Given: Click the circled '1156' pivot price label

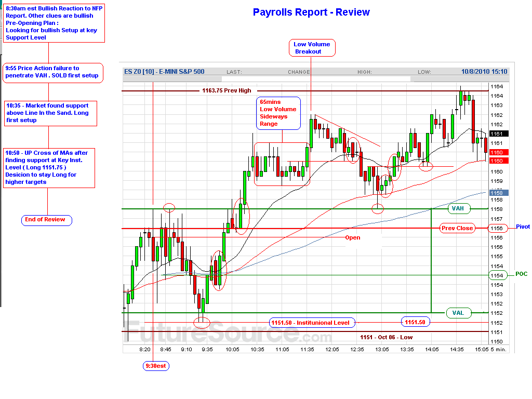Looking at the screenshot, I should tap(498, 229).
